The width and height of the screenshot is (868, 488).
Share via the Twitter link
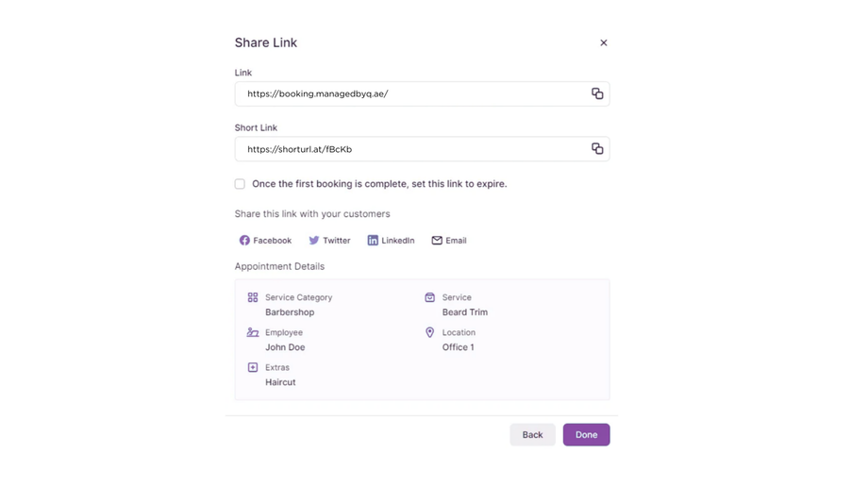pyautogui.click(x=336, y=241)
